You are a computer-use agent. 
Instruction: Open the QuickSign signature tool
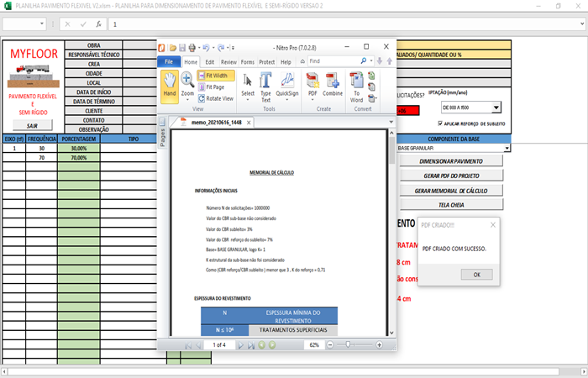[287, 86]
